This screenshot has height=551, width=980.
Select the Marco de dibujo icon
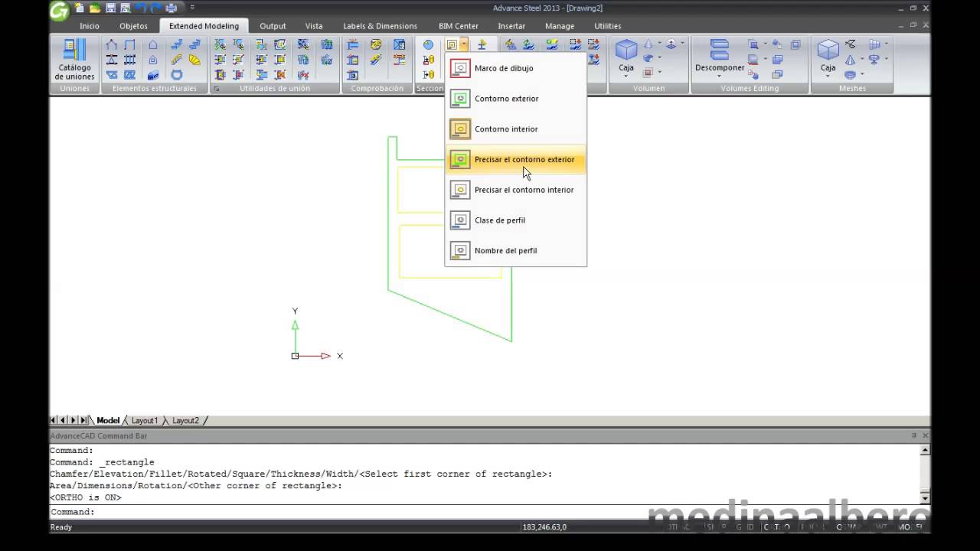pyautogui.click(x=459, y=68)
